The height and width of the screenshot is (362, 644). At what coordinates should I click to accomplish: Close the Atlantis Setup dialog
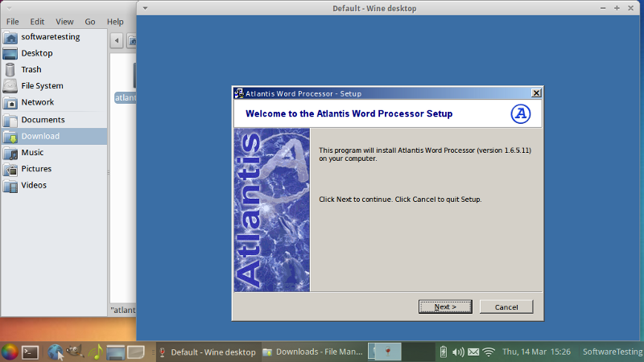click(x=536, y=93)
